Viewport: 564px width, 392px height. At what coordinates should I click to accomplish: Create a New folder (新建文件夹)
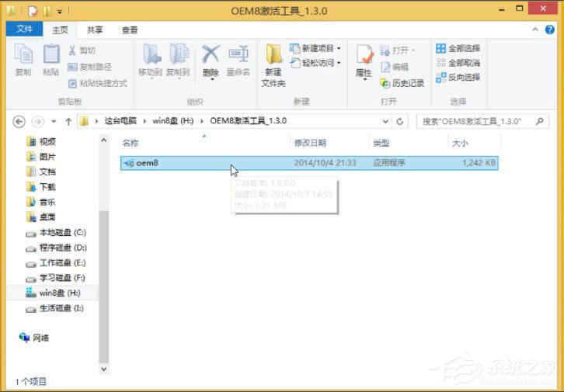click(x=273, y=64)
